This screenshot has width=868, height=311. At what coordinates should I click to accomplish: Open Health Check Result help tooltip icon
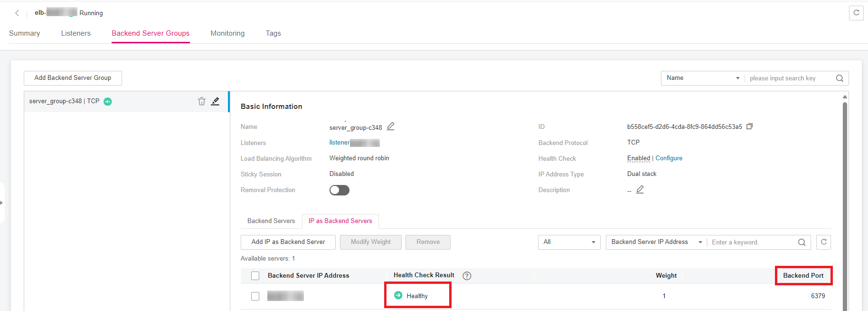pyautogui.click(x=467, y=276)
